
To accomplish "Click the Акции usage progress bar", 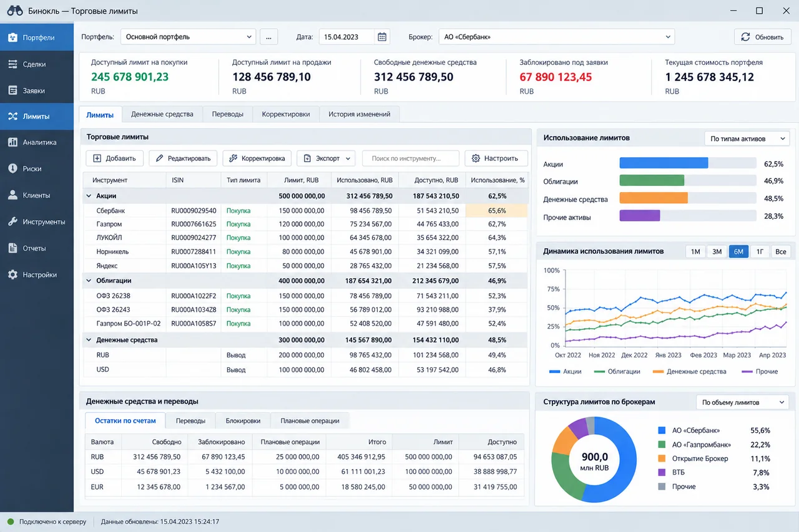I will point(687,163).
